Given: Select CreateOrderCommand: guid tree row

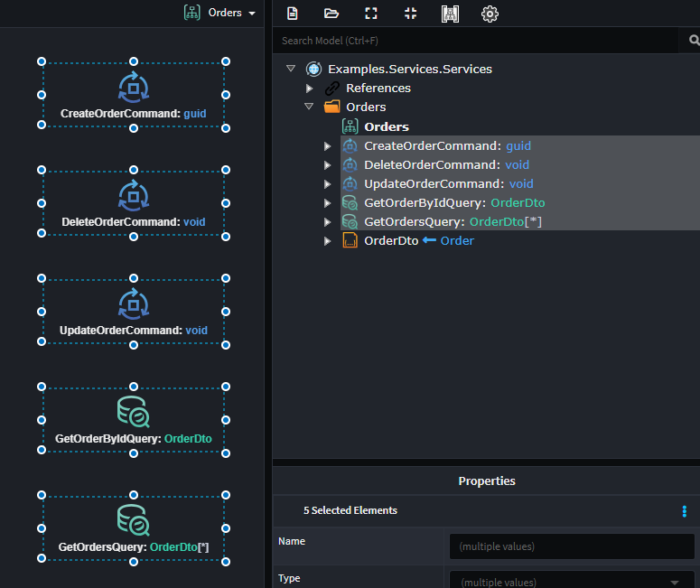Looking at the screenshot, I should click(447, 146).
